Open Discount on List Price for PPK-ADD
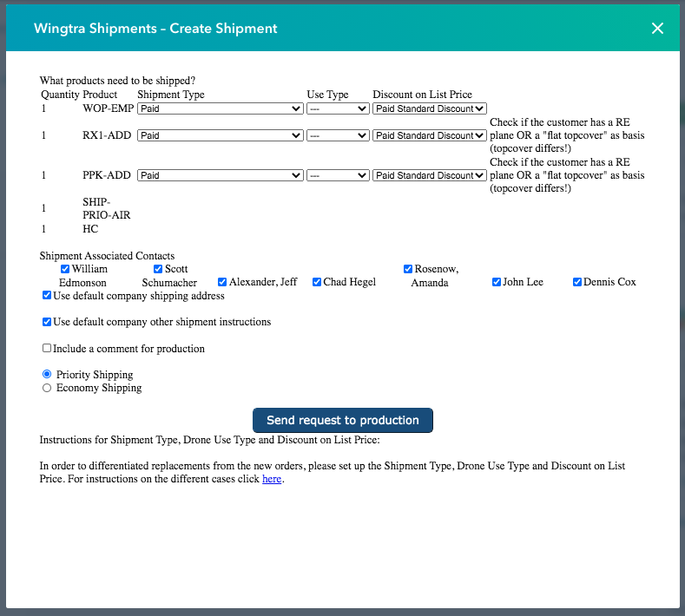 coord(429,176)
